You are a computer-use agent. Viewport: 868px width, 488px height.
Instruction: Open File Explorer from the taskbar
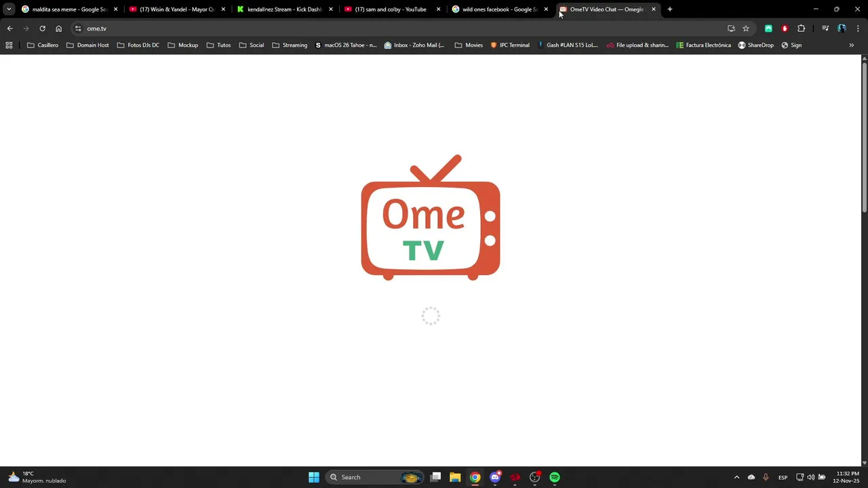click(455, 477)
